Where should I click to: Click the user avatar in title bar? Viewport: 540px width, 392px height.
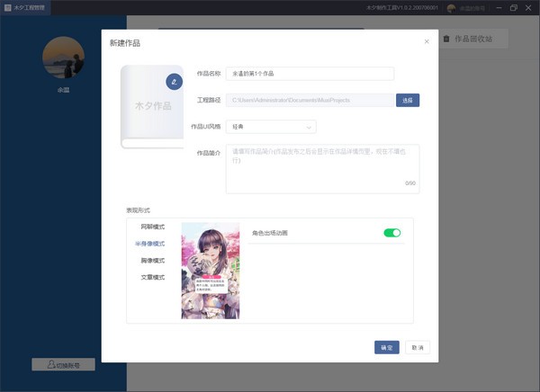click(x=451, y=7)
